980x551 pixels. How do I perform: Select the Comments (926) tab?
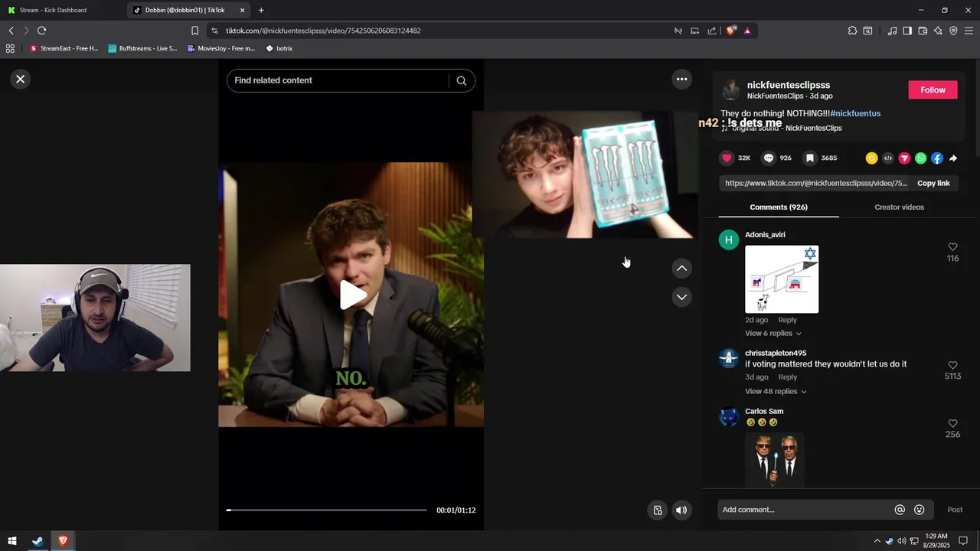[779, 207]
